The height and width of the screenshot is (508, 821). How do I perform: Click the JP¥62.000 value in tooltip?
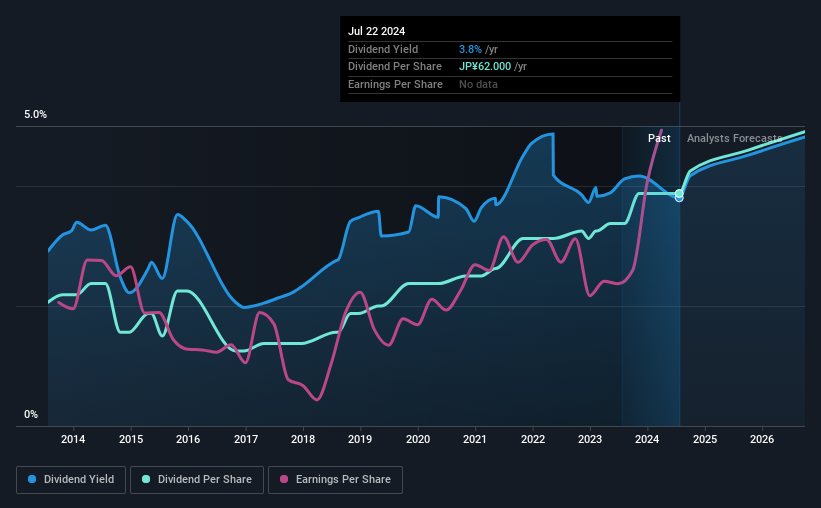coord(485,67)
